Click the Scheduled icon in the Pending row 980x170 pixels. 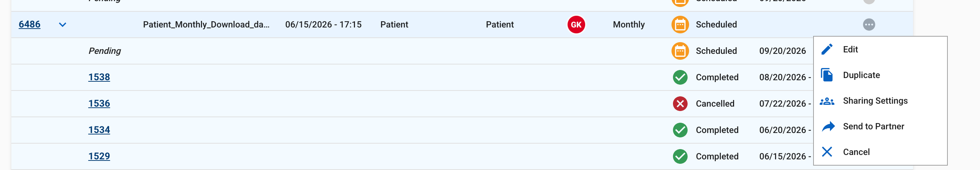click(x=680, y=51)
